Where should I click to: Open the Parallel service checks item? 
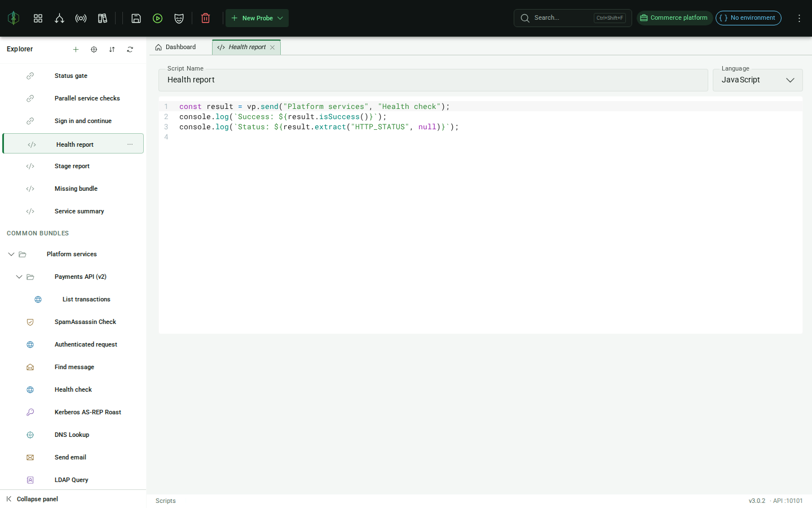(x=73, y=98)
